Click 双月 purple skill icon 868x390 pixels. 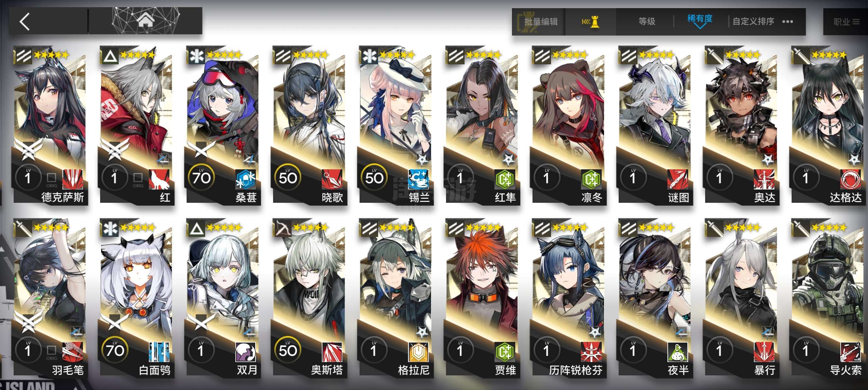coord(246,352)
